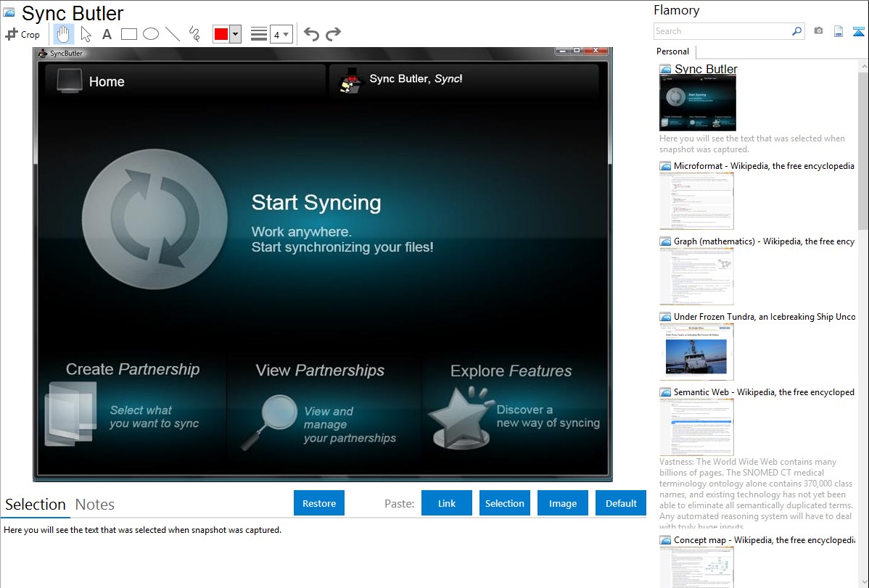Click the Semantic Web snapshot list icon

(666, 392)
